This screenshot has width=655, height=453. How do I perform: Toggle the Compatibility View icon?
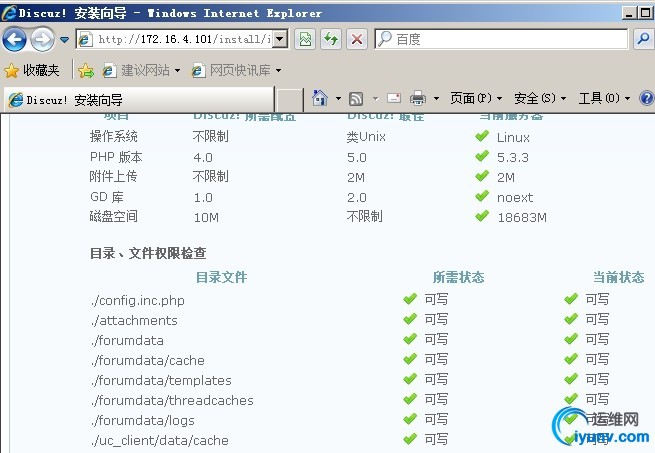pyautogui.click(x=305, y=39)
